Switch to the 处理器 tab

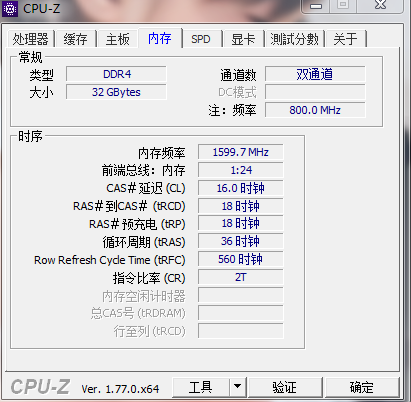30,39
